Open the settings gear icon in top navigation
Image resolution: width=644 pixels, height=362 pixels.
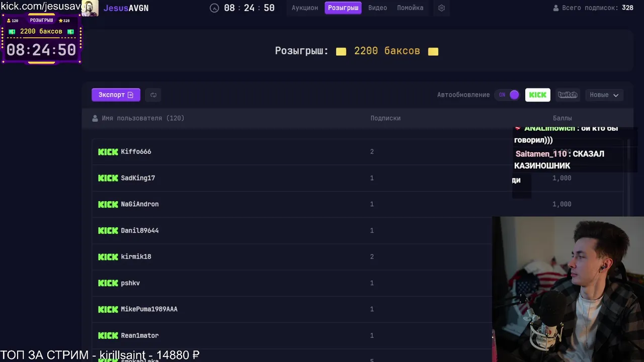pyautogui.click(x=441, y=8)
